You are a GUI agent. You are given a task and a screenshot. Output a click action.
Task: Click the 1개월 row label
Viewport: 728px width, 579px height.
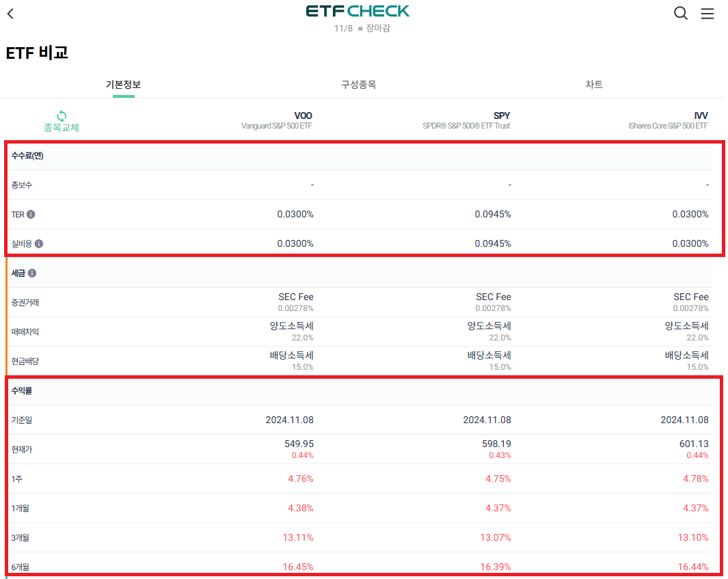pos(21,508)
